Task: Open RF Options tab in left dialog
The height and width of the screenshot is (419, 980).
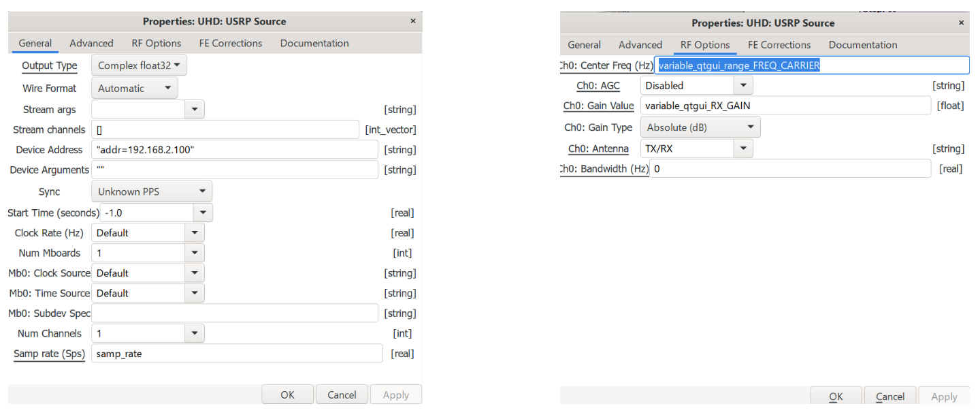Action: [157, 43]
